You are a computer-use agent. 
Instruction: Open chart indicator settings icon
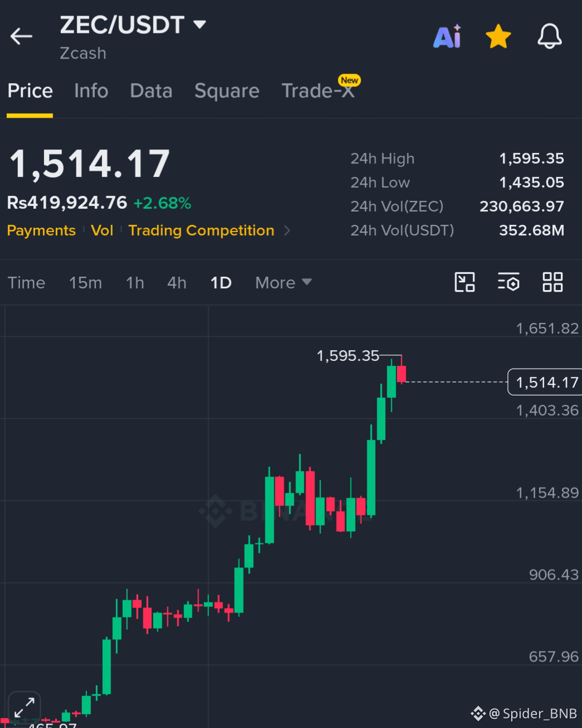point(508,282)
